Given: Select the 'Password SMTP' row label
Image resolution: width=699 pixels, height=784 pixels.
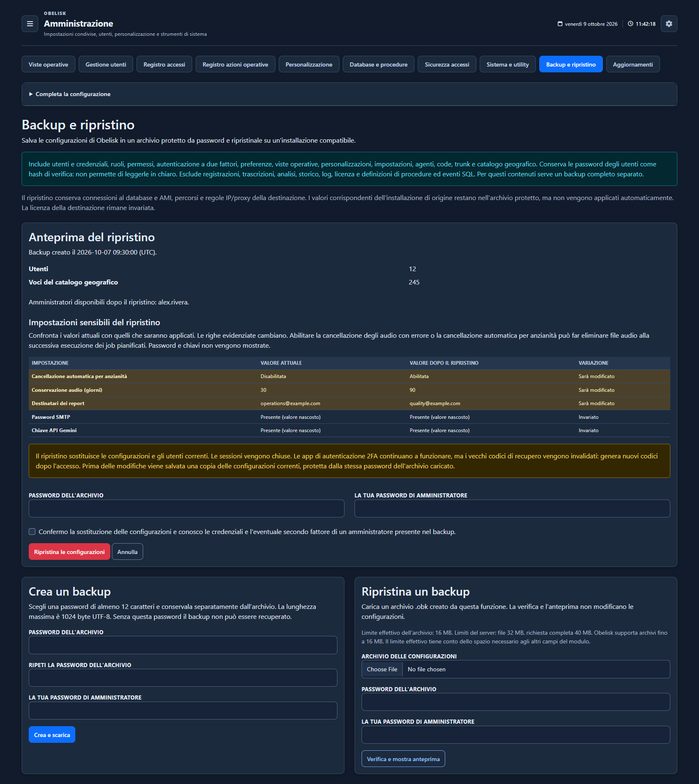Looking at the screenshot, I should [51, 417].
